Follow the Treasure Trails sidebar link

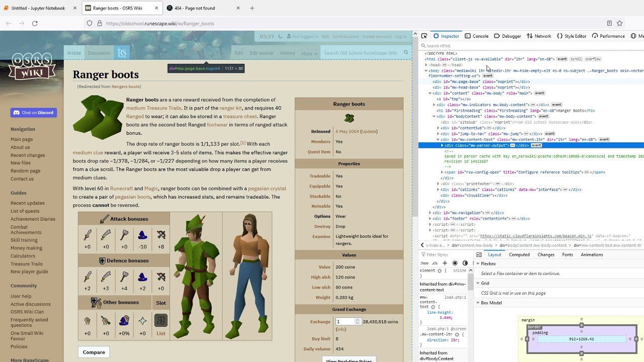[27, 264]
